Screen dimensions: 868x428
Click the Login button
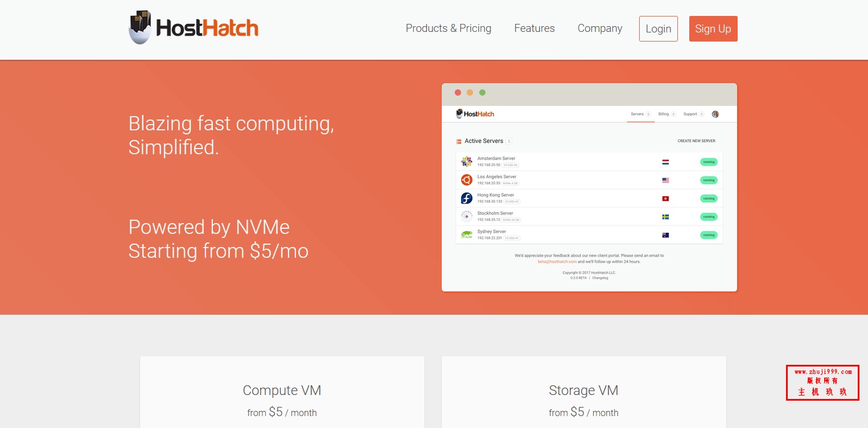coord(659,28)
